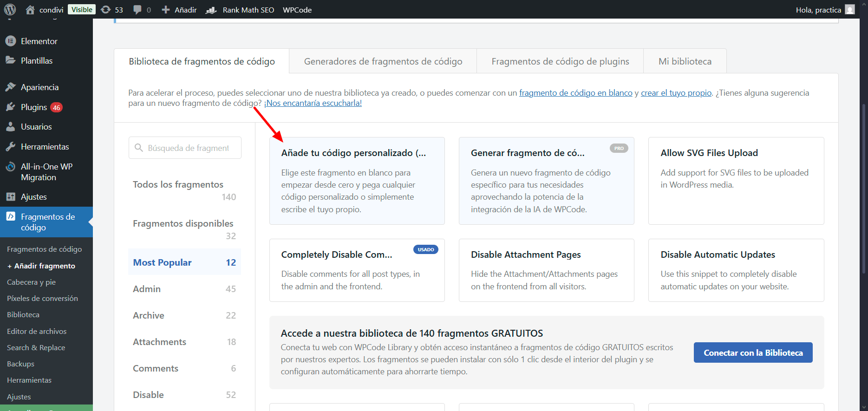The height and width of the screenshot is (411, 868).
Task: Open Píxeles de conversión submenu item
Action: pyautogui.click(x=42, y=298)
